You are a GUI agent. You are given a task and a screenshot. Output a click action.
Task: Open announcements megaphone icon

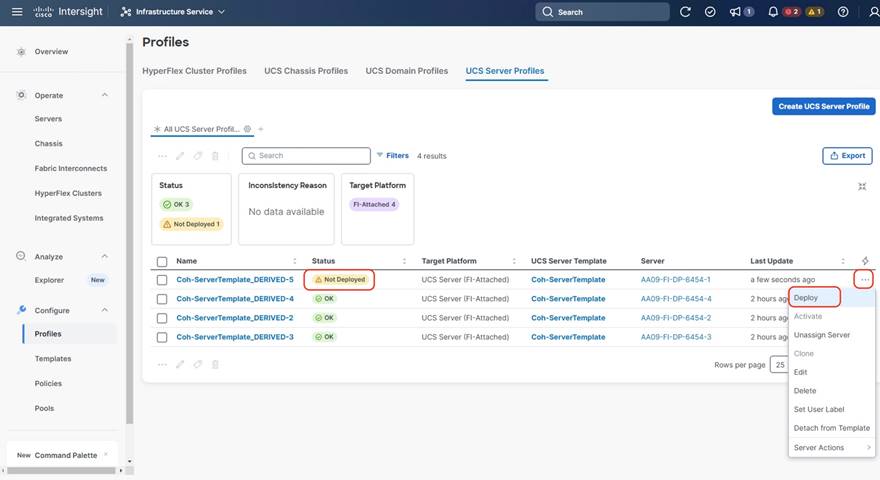(735, 12)
